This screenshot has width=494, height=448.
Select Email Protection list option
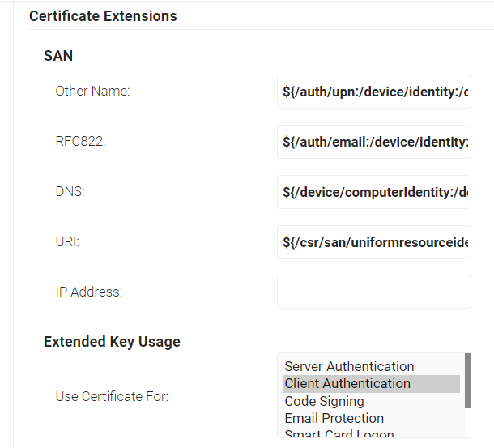(x=334, y=418)
